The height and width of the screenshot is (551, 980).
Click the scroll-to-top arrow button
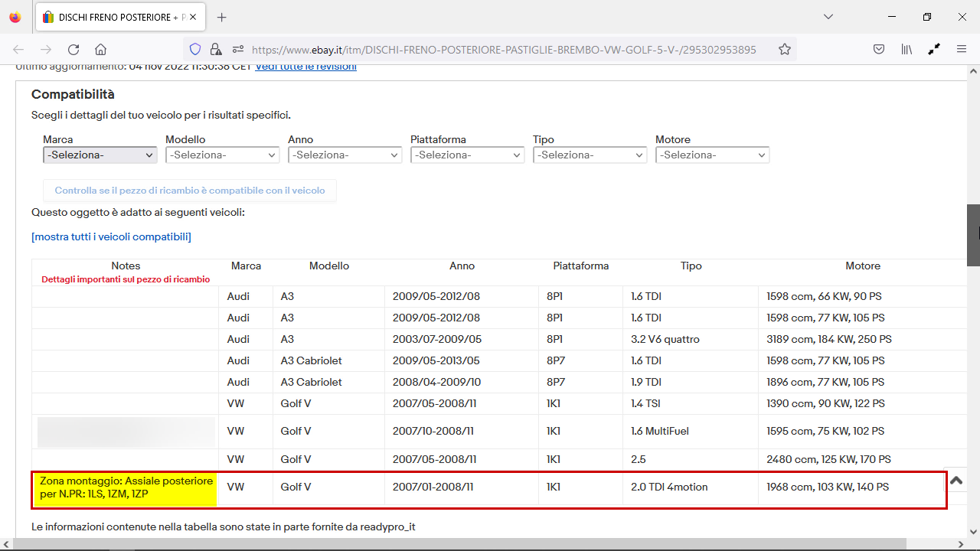955,481
